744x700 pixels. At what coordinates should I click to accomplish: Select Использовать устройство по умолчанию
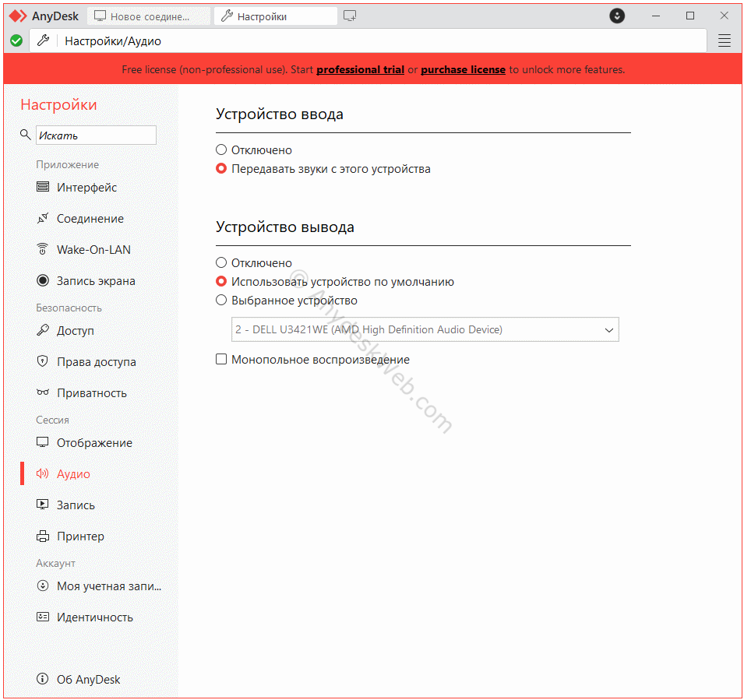coord(221,282)
